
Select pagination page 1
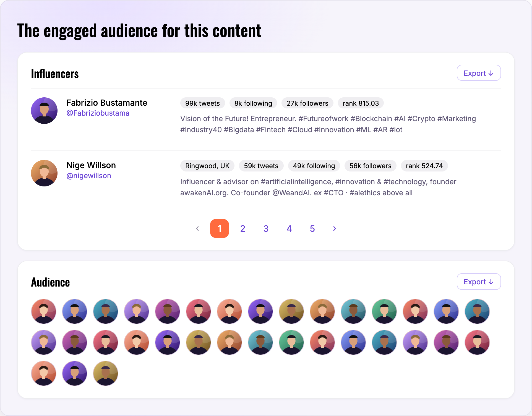(x=220, y=228)
